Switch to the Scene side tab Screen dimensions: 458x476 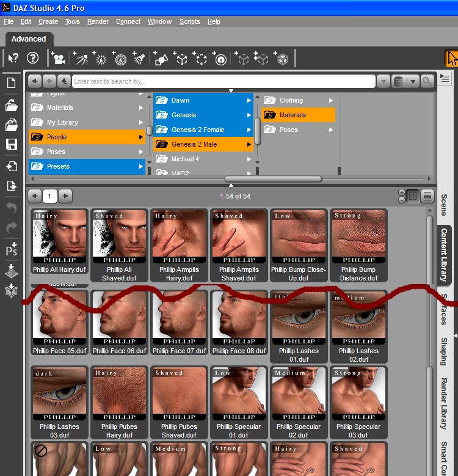[444, 205]
